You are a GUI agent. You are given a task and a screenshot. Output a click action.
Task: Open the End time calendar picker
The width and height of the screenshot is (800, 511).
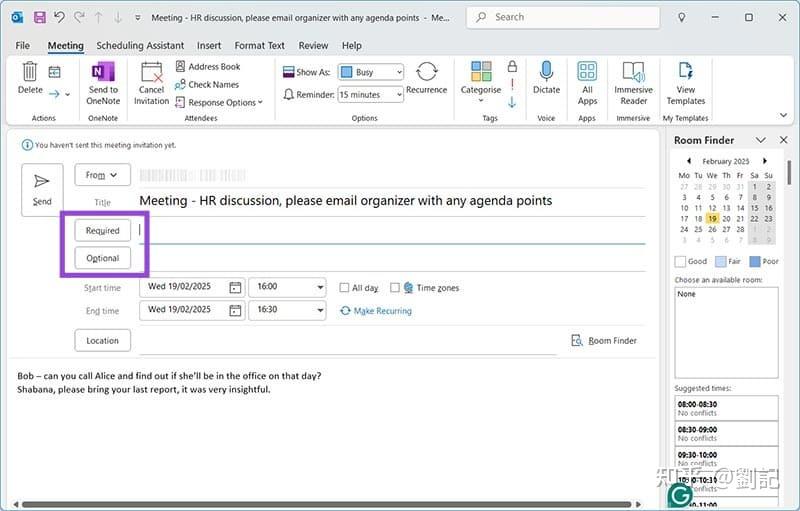(235, 310)
